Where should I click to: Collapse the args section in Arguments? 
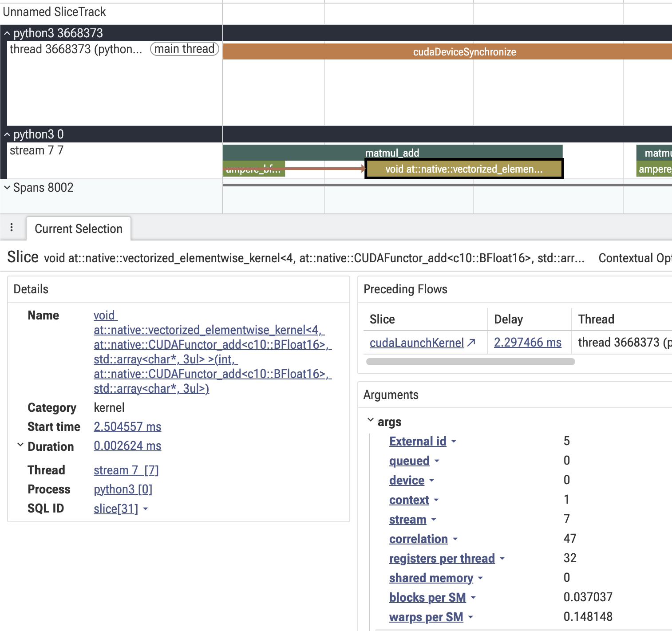tap(371, 420)
